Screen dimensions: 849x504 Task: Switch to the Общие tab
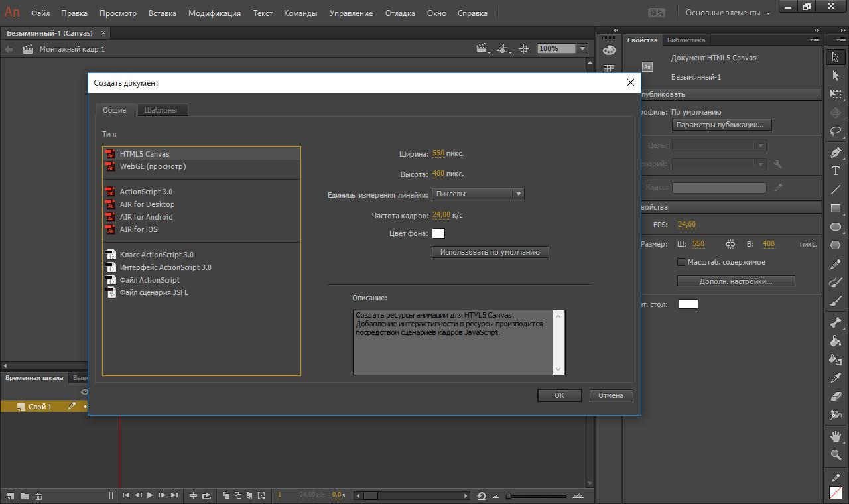[x=115, y=110]
